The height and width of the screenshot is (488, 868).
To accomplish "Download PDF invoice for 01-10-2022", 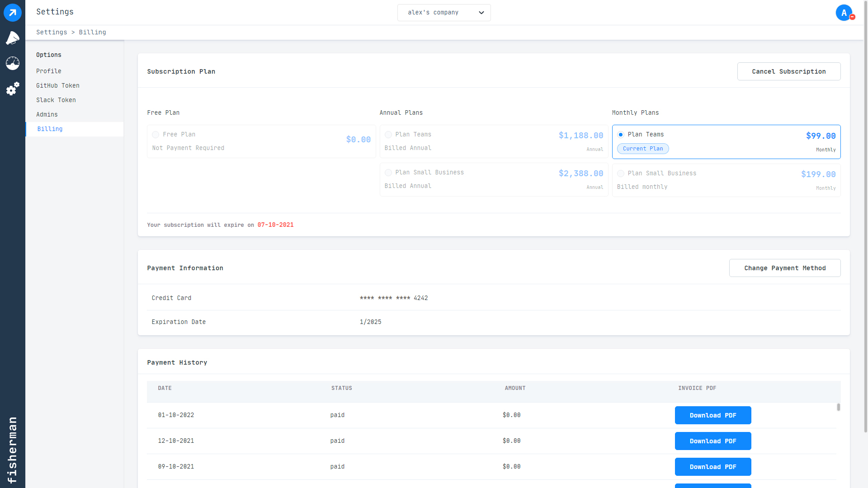I will pyautogui.click(x=713, y=415).
